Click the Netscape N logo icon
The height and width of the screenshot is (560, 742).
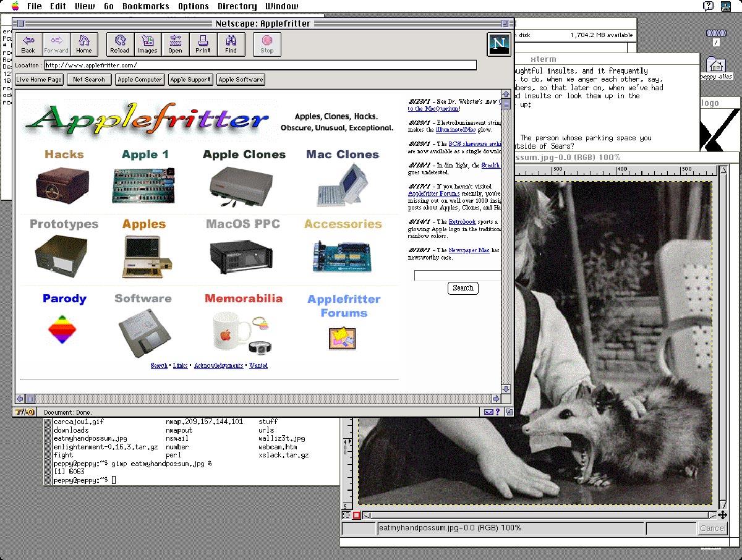[498, 44]
